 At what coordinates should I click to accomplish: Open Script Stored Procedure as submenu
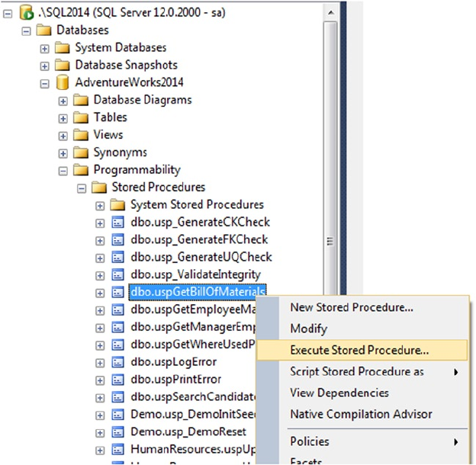point(362,372)
